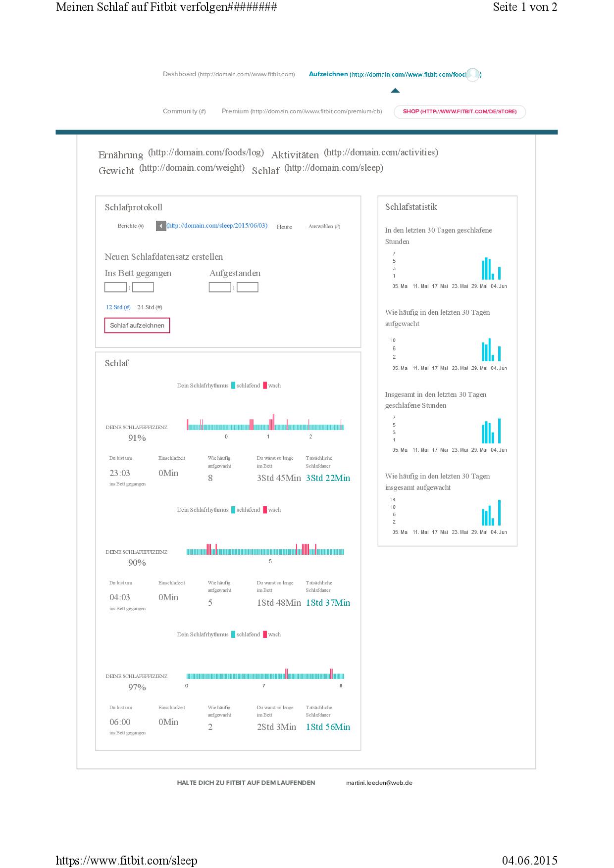Select the 12 Std time format

click(118, 307)
